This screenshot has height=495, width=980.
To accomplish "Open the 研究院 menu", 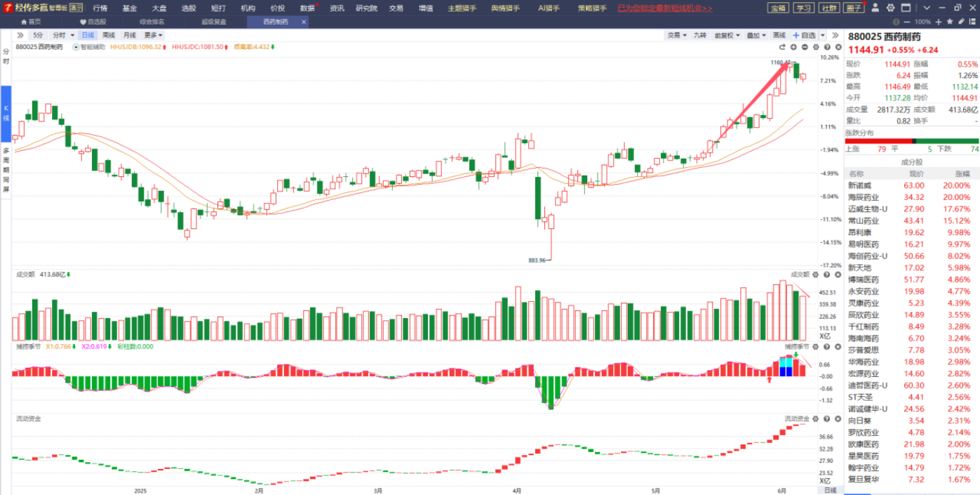I will pos(366,8).
